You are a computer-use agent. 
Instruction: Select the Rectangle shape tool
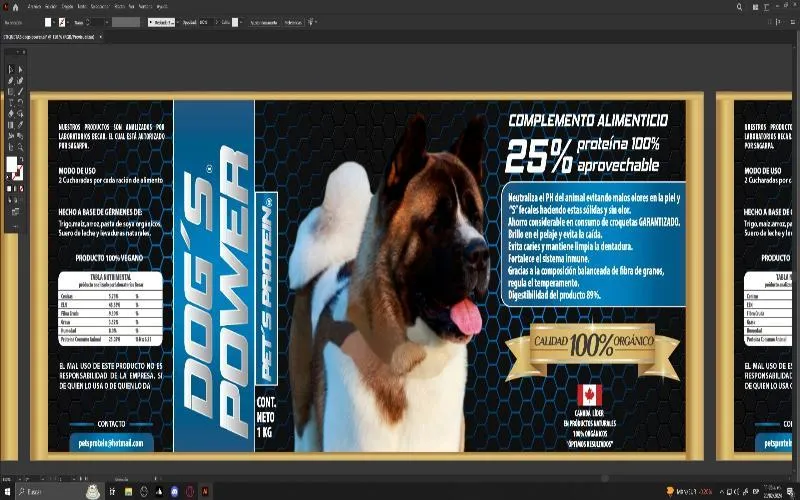[x=11, y=92]
